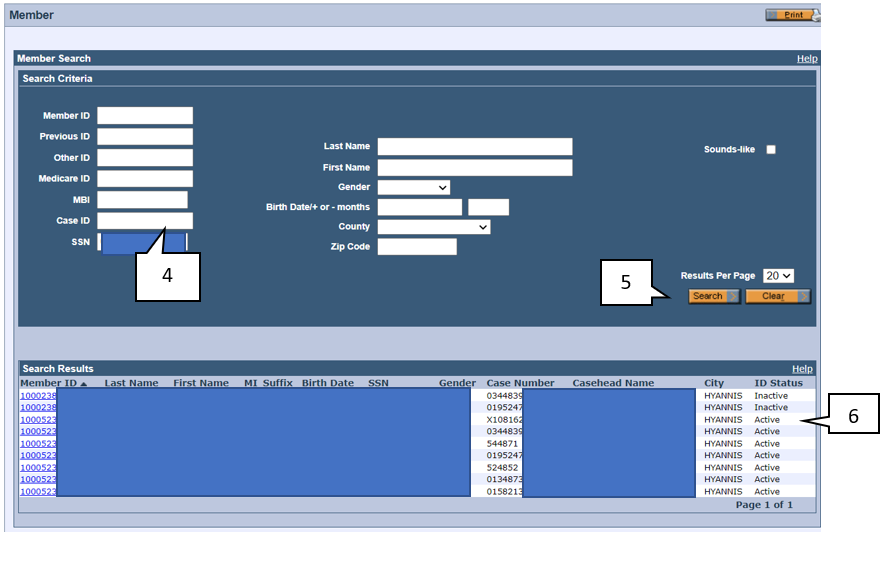Sort results by City column header
The image size is (886, 566).
click(x=714, y=383)
